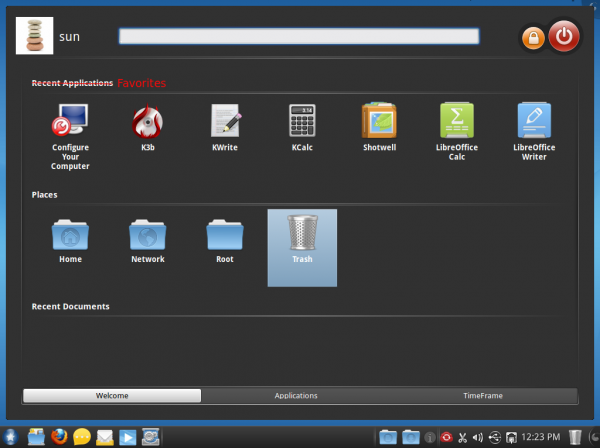Launch KCalc calculator
The image size is (600, 448).
coord(302,127)
